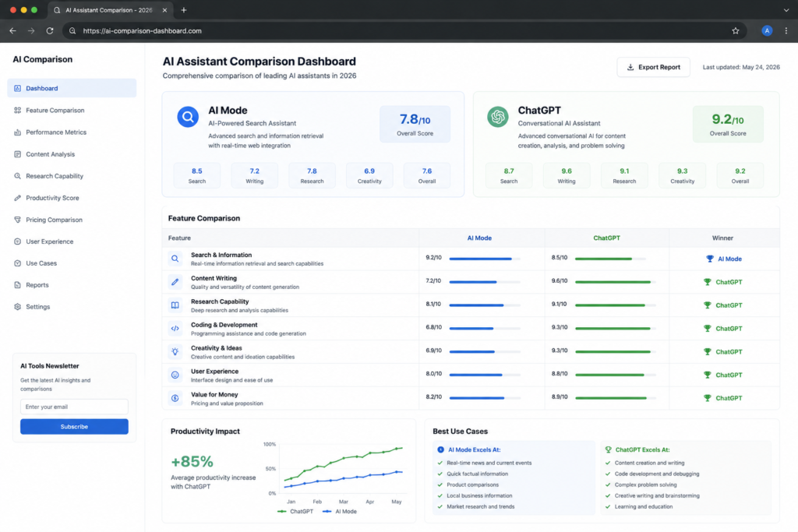Screen dimensions: 798x532
Task: Bookmark the page with the star icon
Action: point(736,31)
